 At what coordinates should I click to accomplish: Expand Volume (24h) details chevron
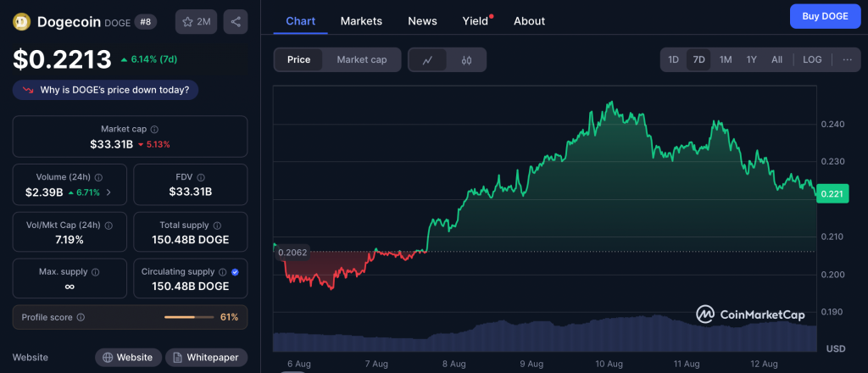tap(108, 192)
